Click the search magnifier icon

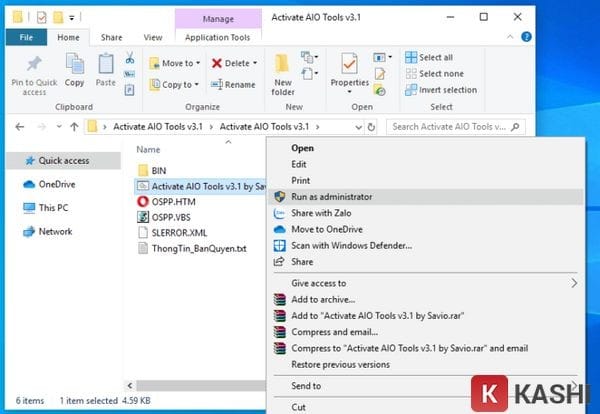tap(515, 127)
